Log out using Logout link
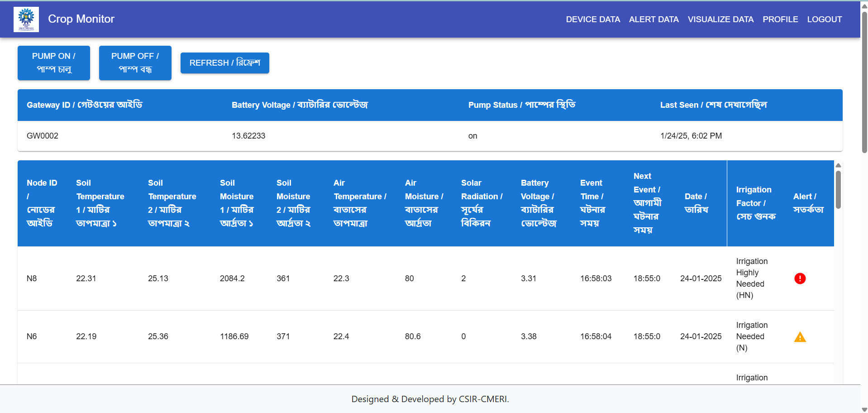The width and height of the screenshot is (868, 413). [x=824, y=19]
